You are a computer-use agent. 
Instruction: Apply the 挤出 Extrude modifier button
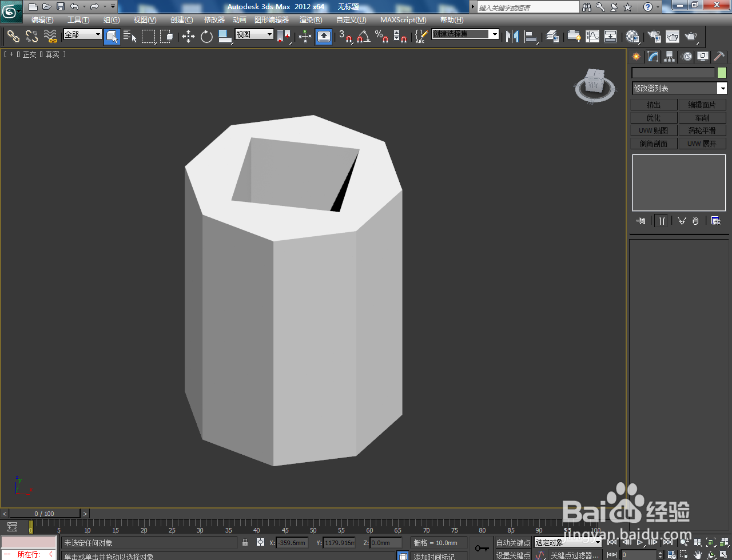[x=654, y=104]
